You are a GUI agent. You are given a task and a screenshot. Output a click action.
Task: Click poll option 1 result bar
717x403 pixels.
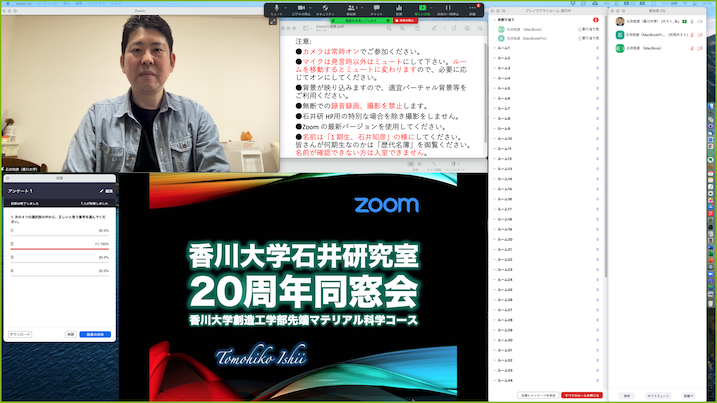click(59, 236)
